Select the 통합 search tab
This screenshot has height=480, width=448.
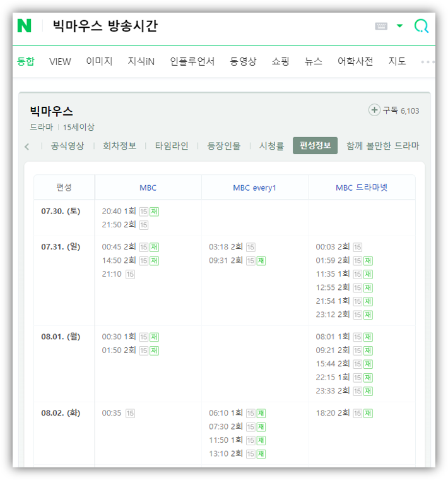pos(26,61)
